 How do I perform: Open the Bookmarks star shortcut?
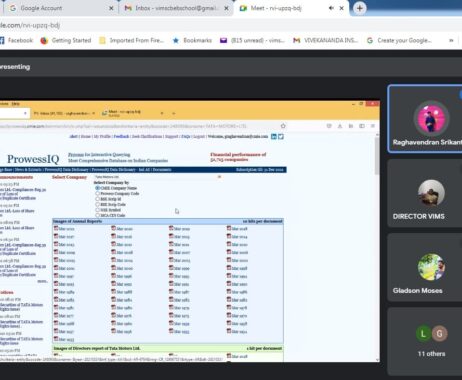(x=192, y=40)
